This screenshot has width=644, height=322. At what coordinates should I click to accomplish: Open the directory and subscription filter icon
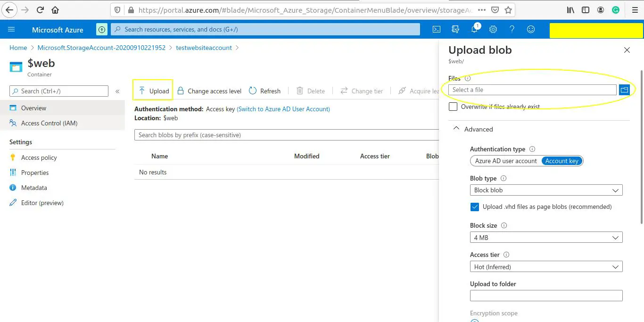click(455, 29)
